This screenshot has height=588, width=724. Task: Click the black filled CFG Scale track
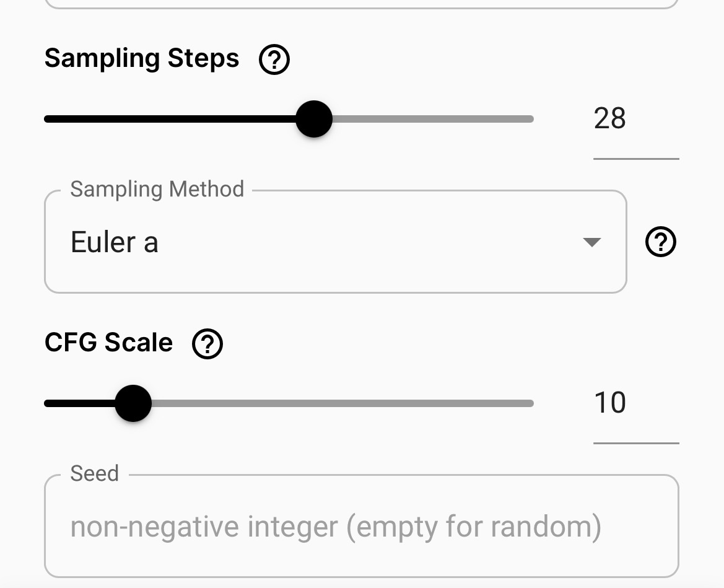pyautogui.click(x=79, y=403)
